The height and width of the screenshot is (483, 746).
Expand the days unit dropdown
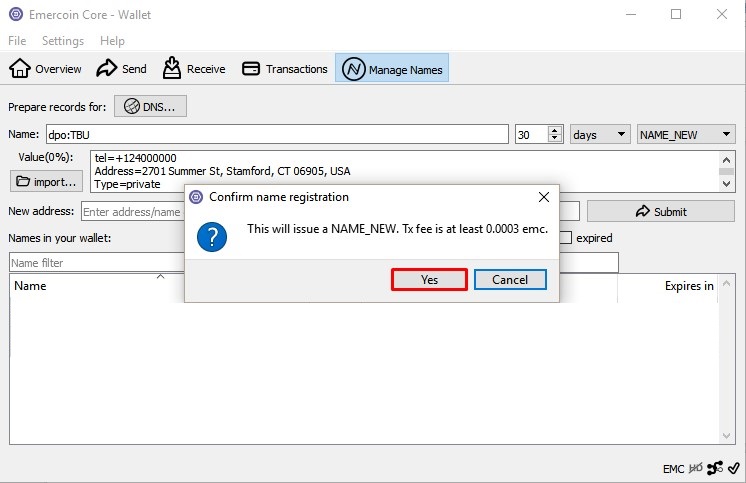tap(600, 135)
